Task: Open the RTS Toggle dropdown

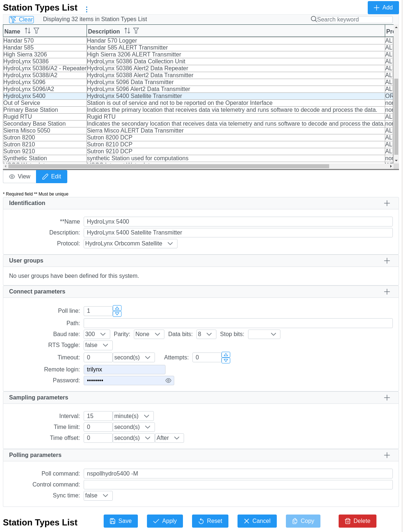Action: tap(98, 345)
